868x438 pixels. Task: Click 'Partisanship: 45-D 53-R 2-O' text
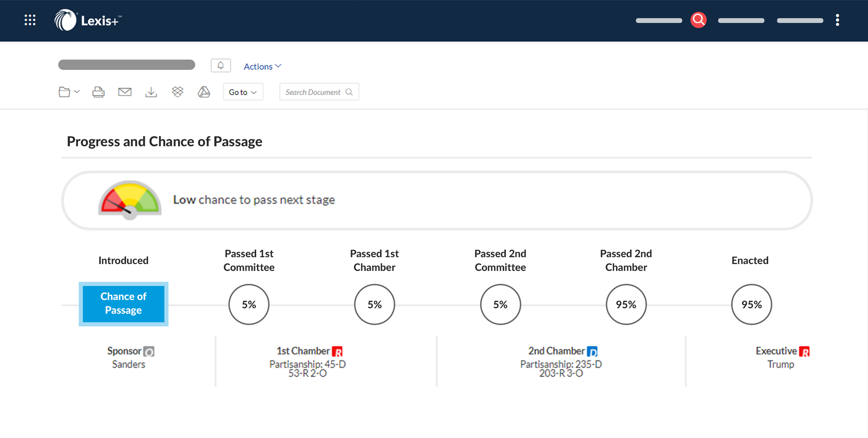[308, 369]
